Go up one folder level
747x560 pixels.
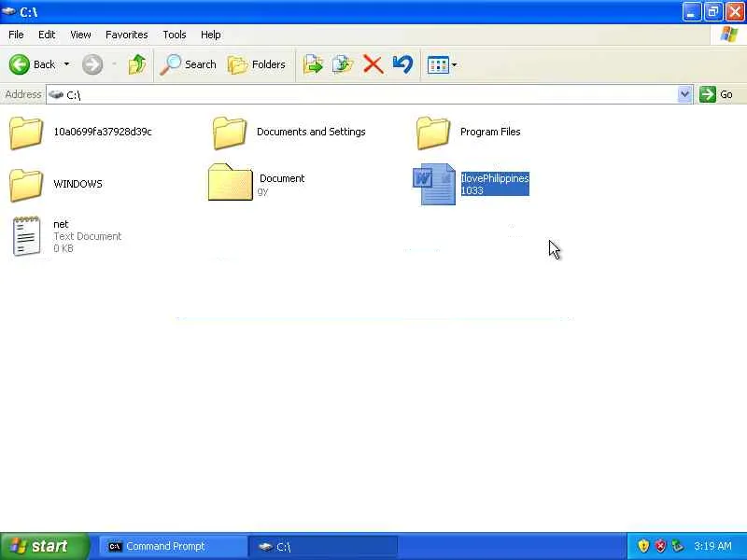pos(137,64)
